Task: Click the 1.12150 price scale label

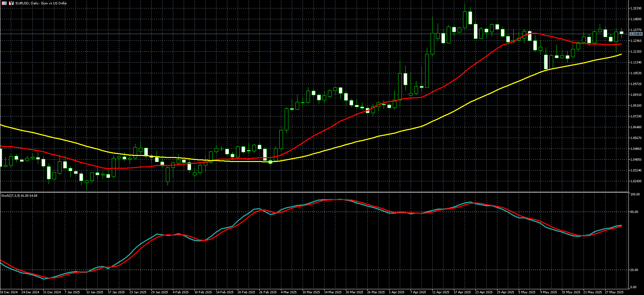Action: pyautogui.click(x=636, y=52)
